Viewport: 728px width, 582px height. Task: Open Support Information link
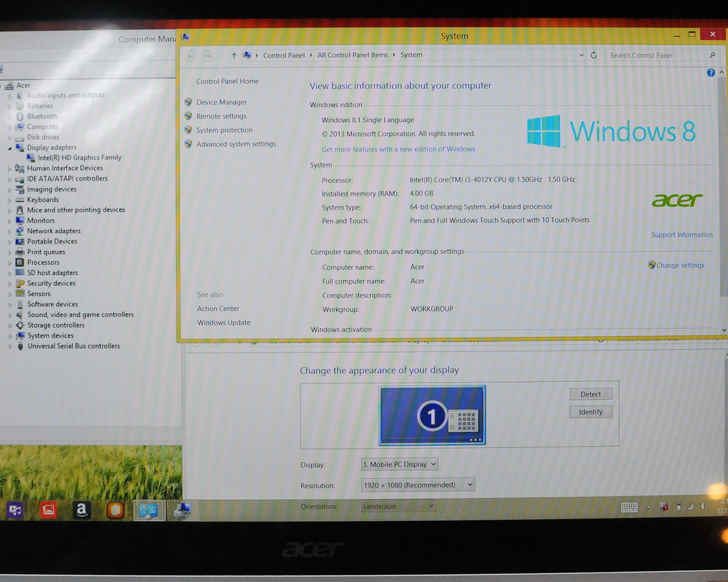(x=681, y=235)
